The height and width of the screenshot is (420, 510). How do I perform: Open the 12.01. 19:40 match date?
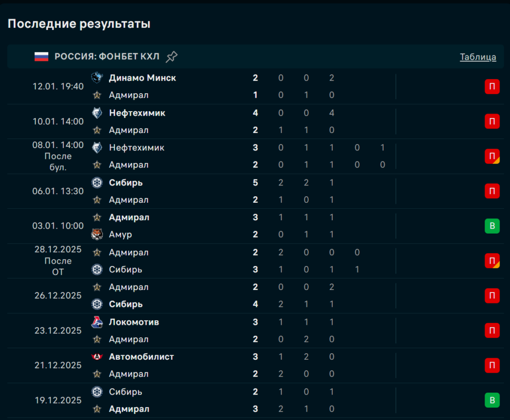tap(58, 86)
